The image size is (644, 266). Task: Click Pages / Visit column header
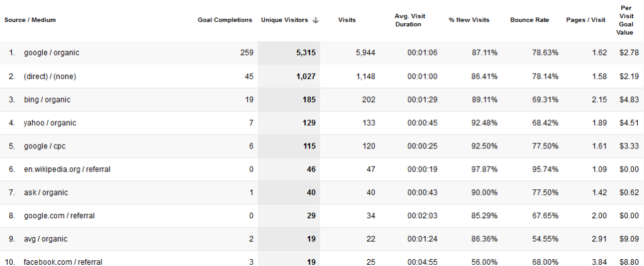(x=586, y=20)
